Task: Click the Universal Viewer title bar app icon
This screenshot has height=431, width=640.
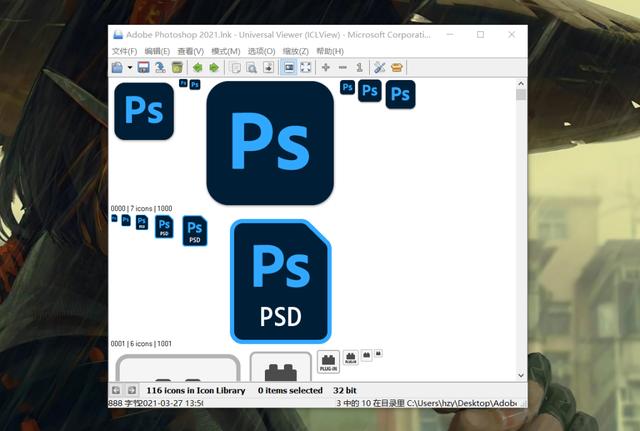Action: click(x=118, y=35)
